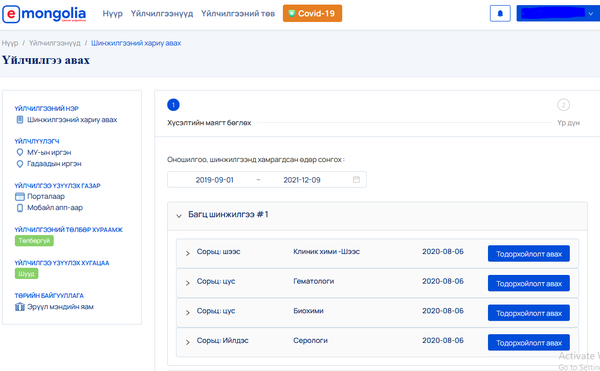Image resolution: width=600 pixels, height=371 pixels.
Task: Click the pin icon next to Гадаадын иргэн
Action: coord(20,164)
